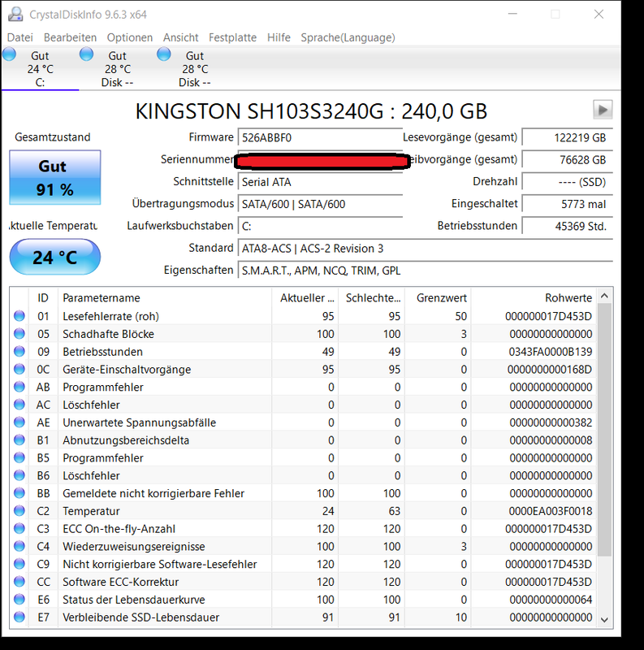Viewport: 644px width, 650px height.
Task: Click the Schlechte... column header
Action: click(372, 297)
